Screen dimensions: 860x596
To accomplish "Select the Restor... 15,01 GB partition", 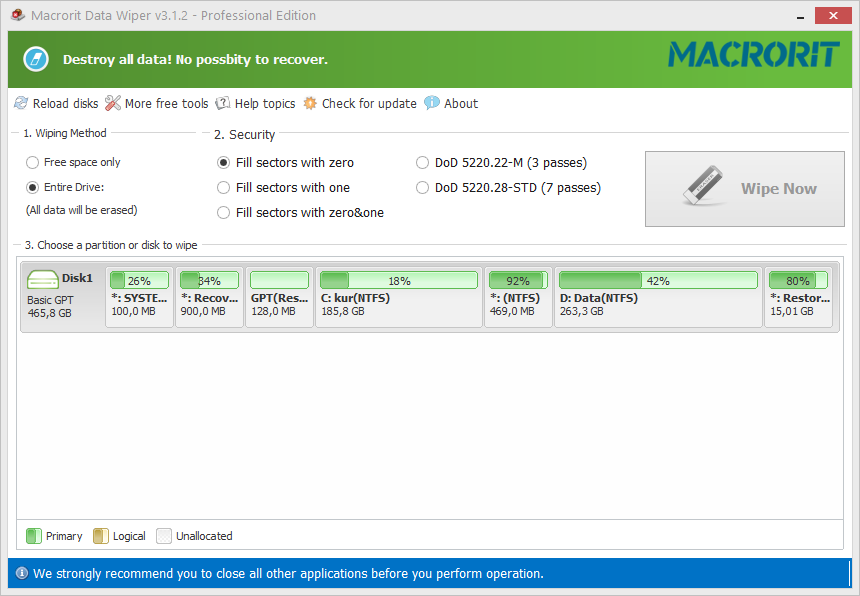I will coord(799,297).
